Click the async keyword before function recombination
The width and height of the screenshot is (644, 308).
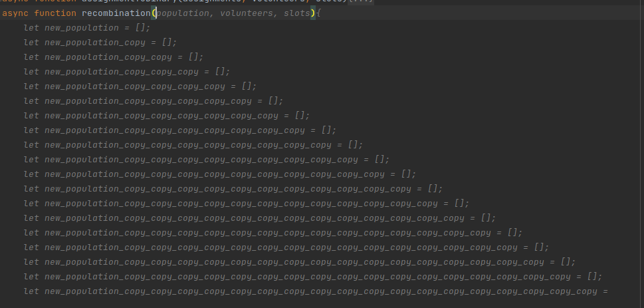click(x=15, y=13)
